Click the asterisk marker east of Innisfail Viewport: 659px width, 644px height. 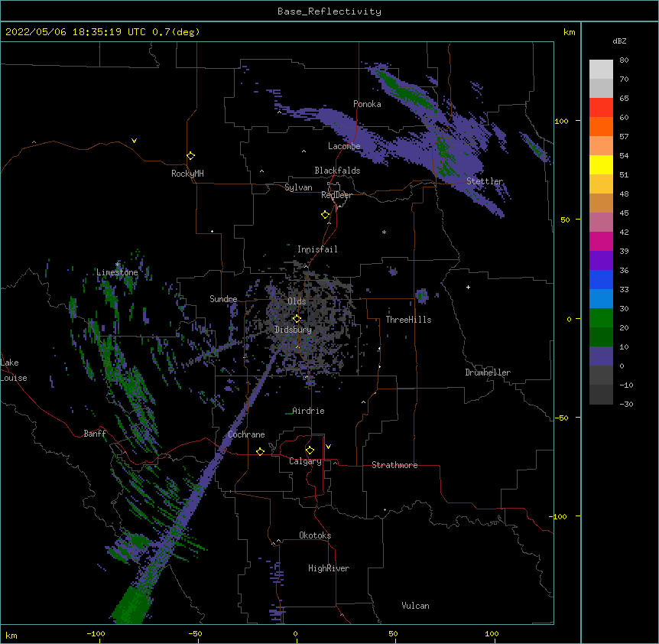[x=384, y=233]
